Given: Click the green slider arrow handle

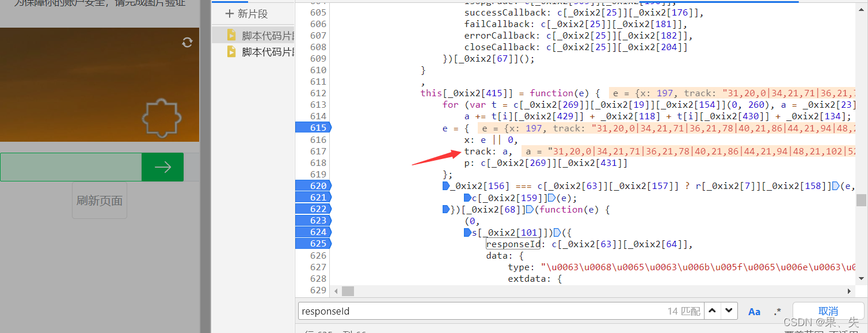Looking at the screenshot, I should click(162, 167).
